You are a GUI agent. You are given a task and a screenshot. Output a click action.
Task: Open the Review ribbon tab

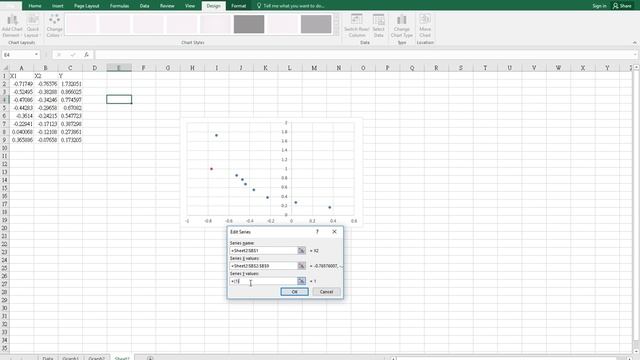(x=167, y=6)
